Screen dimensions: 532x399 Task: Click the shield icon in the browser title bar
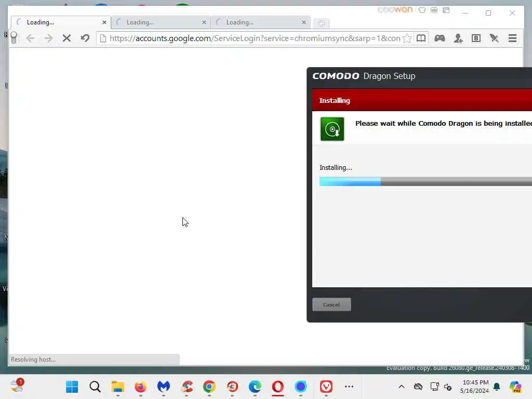(x=422, y=10)
